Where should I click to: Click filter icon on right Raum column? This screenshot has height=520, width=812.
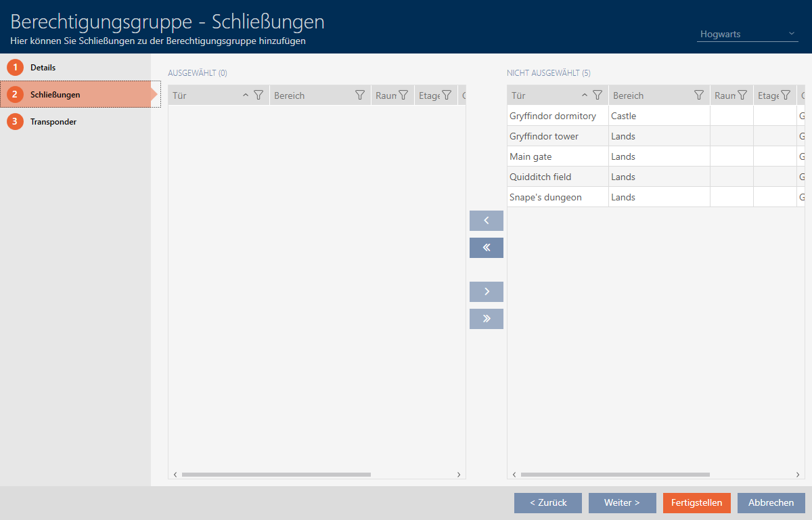click(x=742, y=95)
